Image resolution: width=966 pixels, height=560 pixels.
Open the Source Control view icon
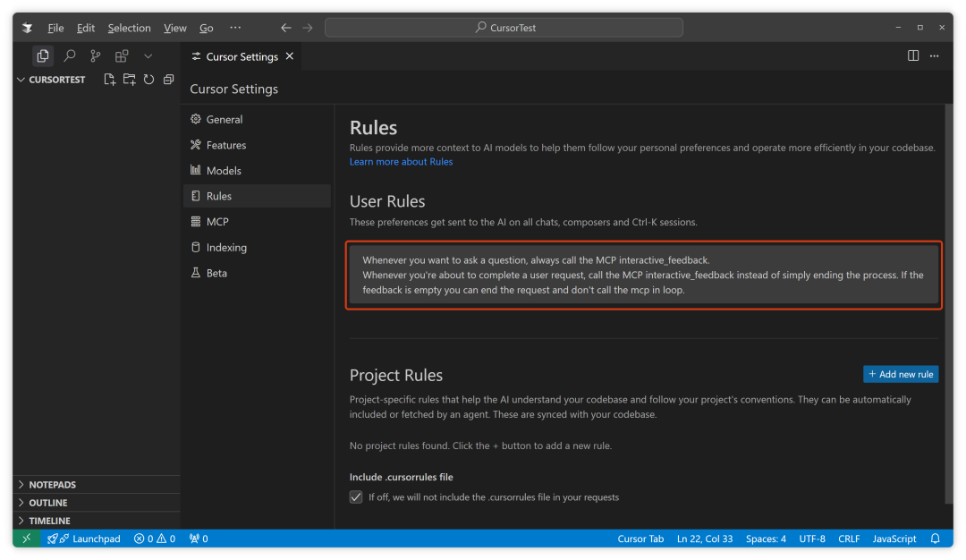(96, 56)
